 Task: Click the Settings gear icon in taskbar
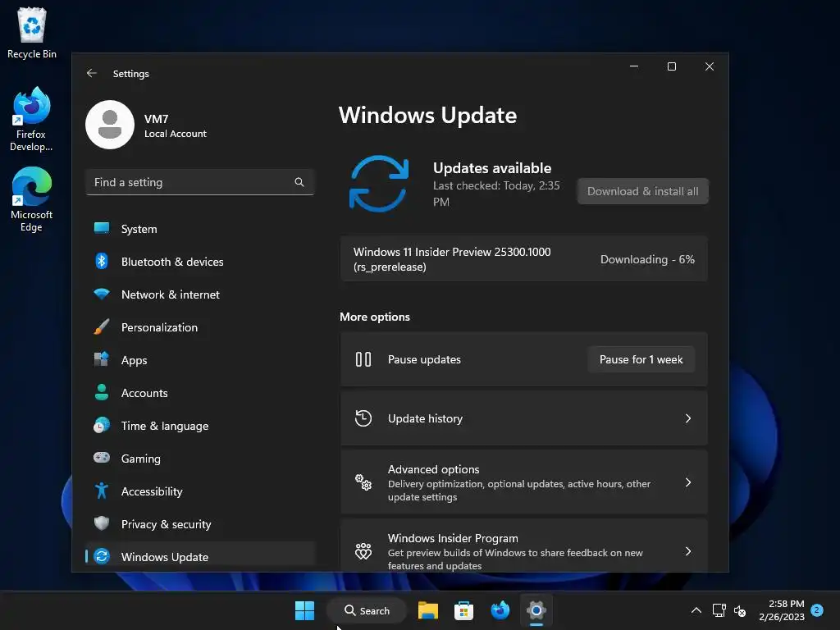tap(536, 610)
